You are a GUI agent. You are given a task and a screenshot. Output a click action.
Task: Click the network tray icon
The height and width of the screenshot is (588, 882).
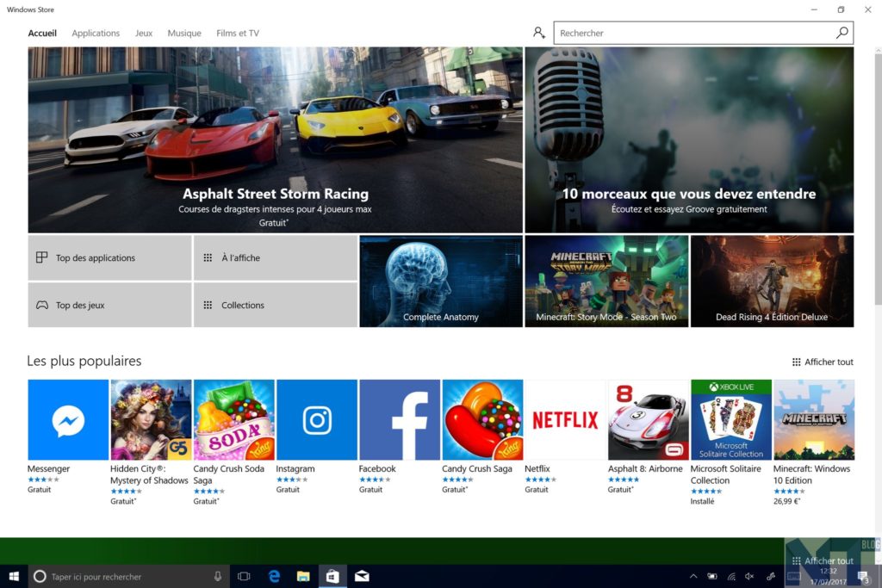(731, 576)
